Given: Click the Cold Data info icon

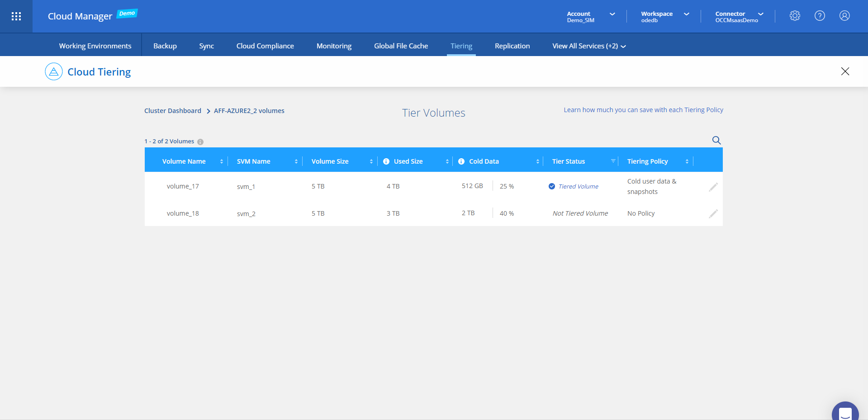Looking at the screenshot, I should [x=461, y=161].
